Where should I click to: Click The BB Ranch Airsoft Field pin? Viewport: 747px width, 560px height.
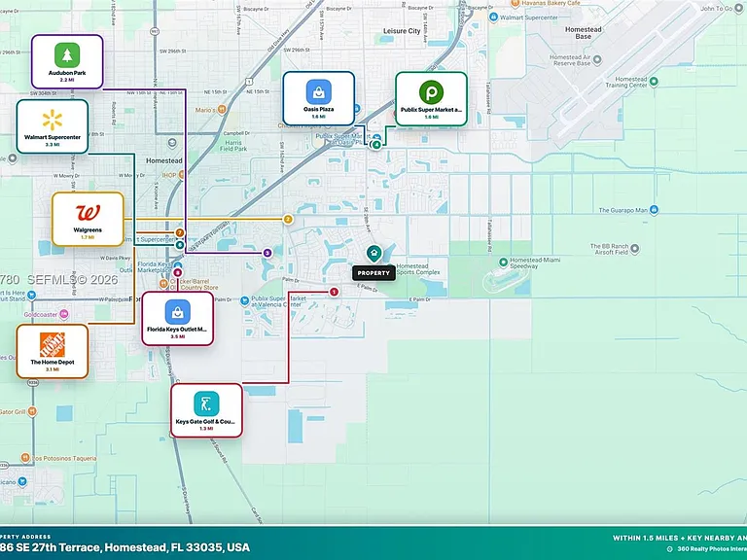point(634,249)
